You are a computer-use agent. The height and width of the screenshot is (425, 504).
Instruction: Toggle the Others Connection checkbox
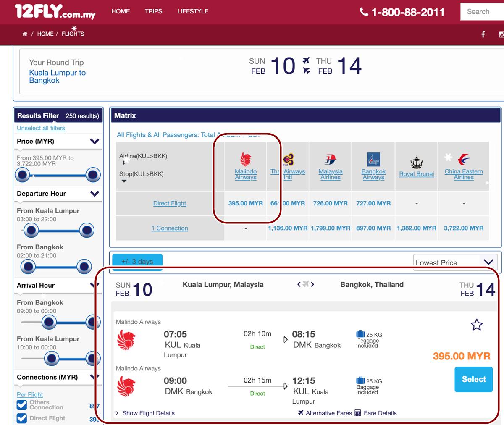tap(22, 405)
